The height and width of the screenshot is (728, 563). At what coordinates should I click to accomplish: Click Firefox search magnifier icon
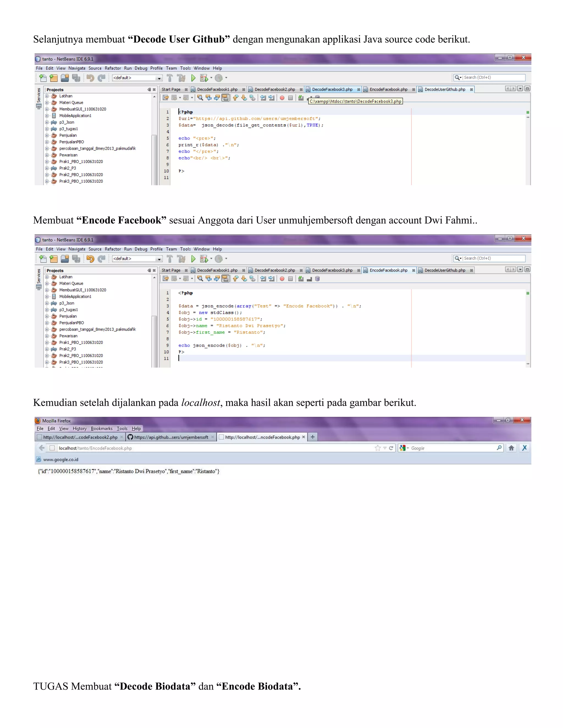[499, 448]
